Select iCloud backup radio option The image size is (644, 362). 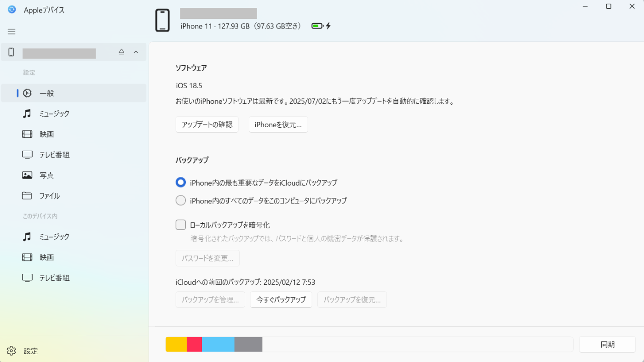pyautogui.click(x=181, y=182)
